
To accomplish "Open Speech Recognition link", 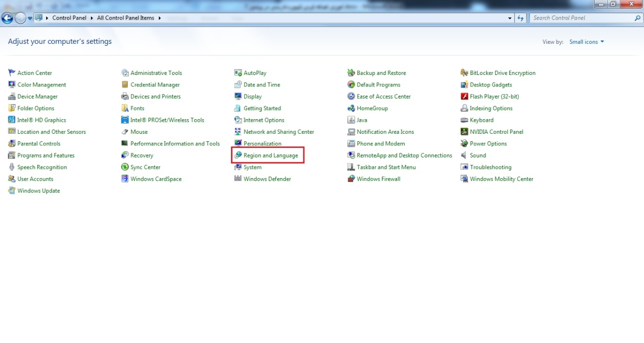I will (x=42, y=167).
